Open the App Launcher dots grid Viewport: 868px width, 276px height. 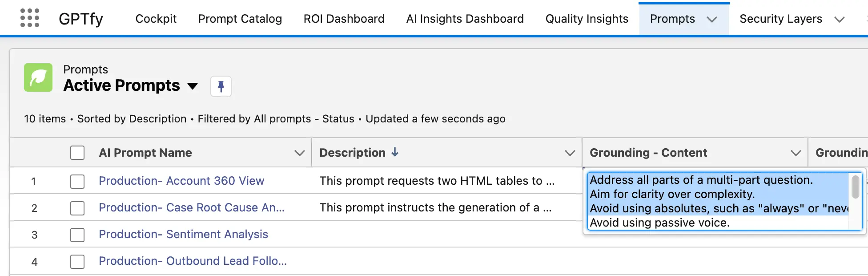pyautogui.click(x=30, y=18)
